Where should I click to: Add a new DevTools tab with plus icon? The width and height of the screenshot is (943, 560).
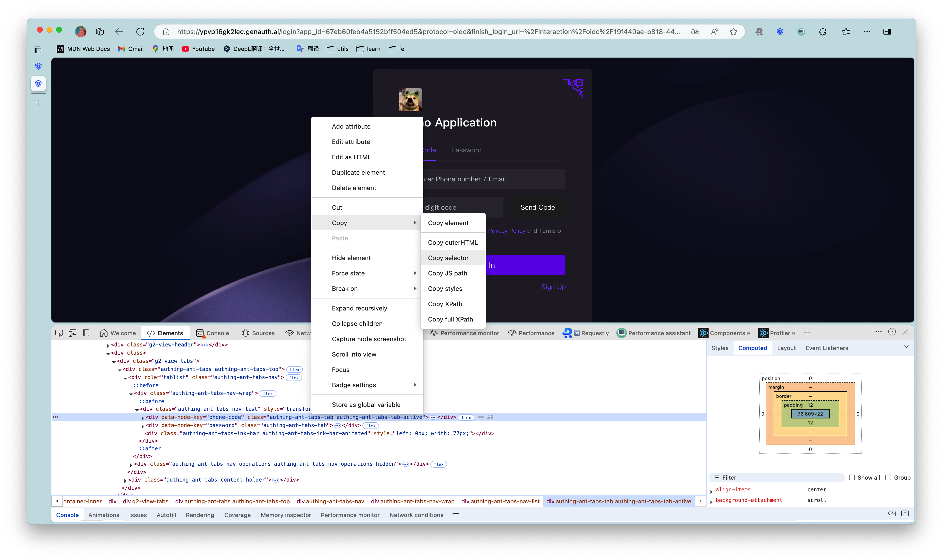coord(807,333)
